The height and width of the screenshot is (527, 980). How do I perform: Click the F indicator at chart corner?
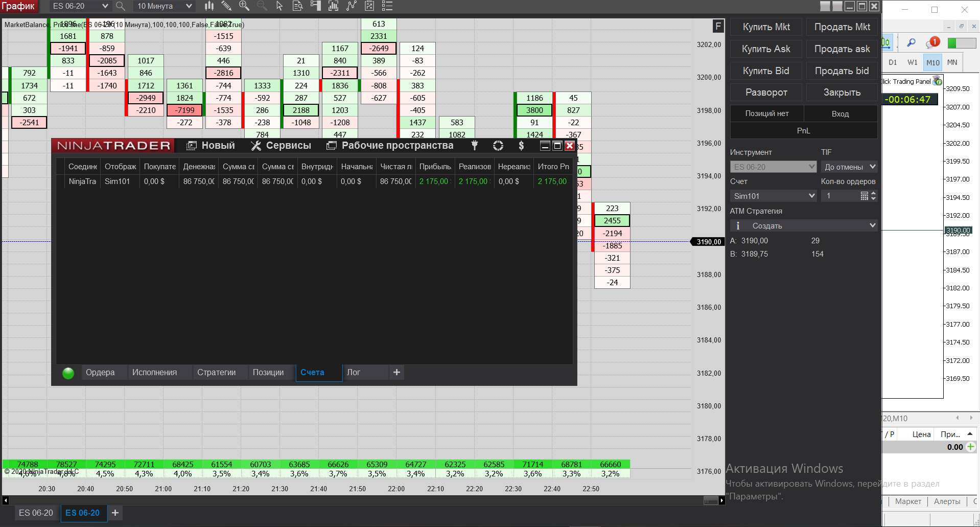(718, 26)
